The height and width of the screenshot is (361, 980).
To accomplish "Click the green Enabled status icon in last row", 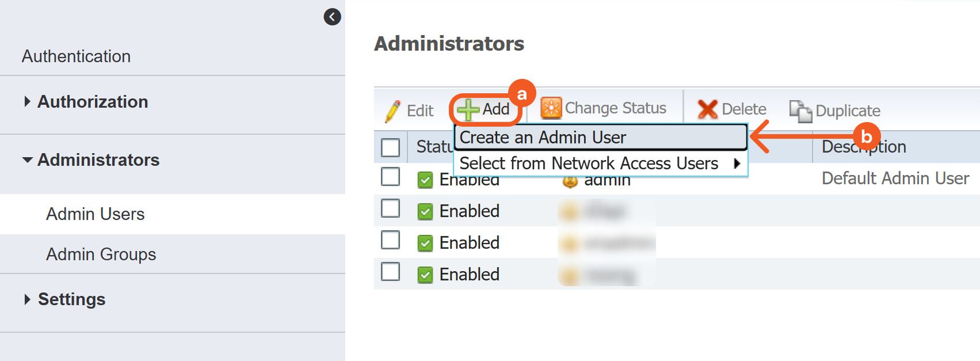I will [425, 275].
